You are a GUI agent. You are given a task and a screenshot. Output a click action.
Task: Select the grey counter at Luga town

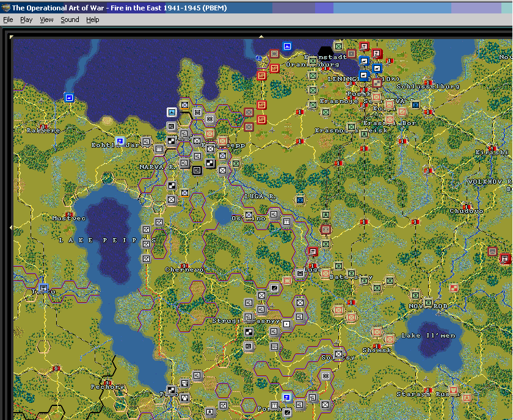pos(300,273)
